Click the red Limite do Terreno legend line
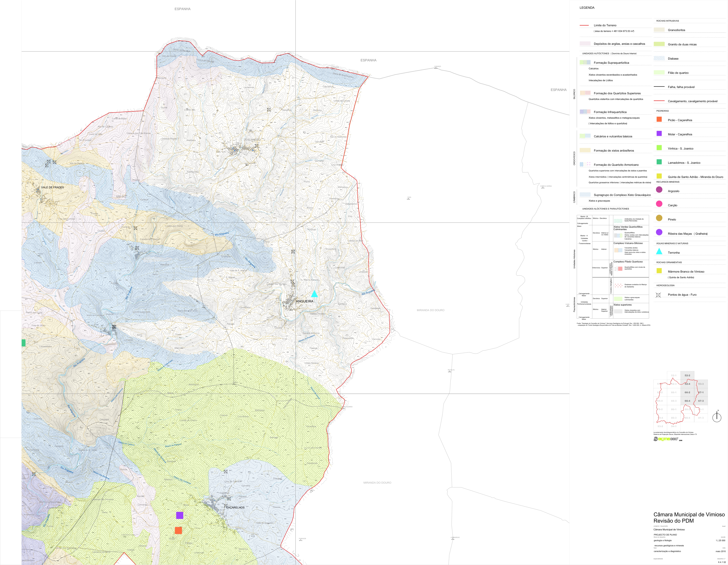Viewport: 728px width, 565px height. 584,25
